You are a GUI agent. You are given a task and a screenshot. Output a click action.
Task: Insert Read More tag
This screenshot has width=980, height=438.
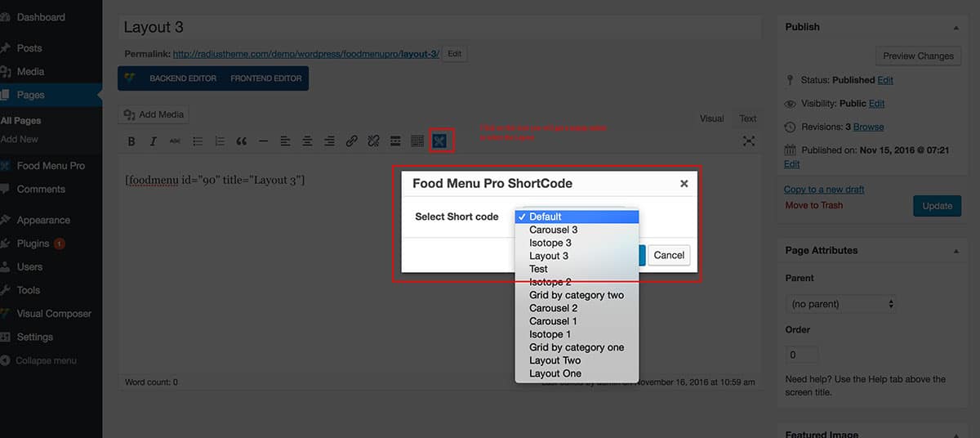395,141
